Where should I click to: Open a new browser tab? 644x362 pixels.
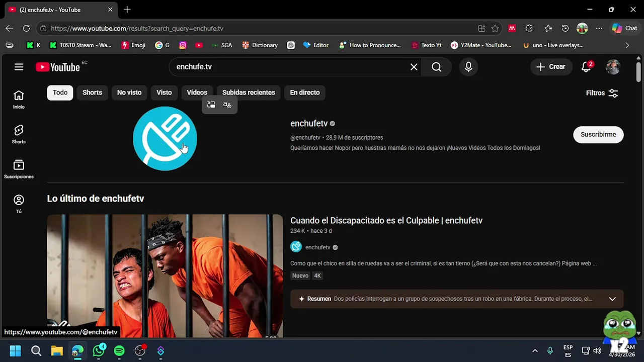point(127,10)
